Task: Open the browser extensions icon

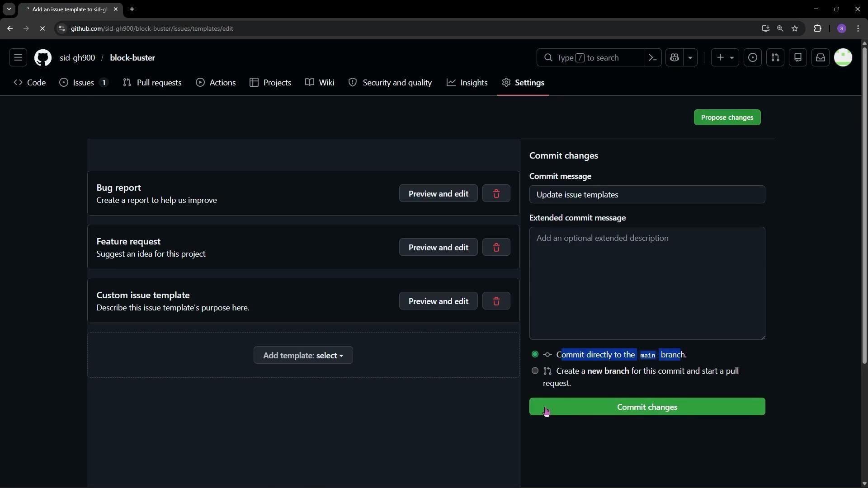Action: (818, 28)
